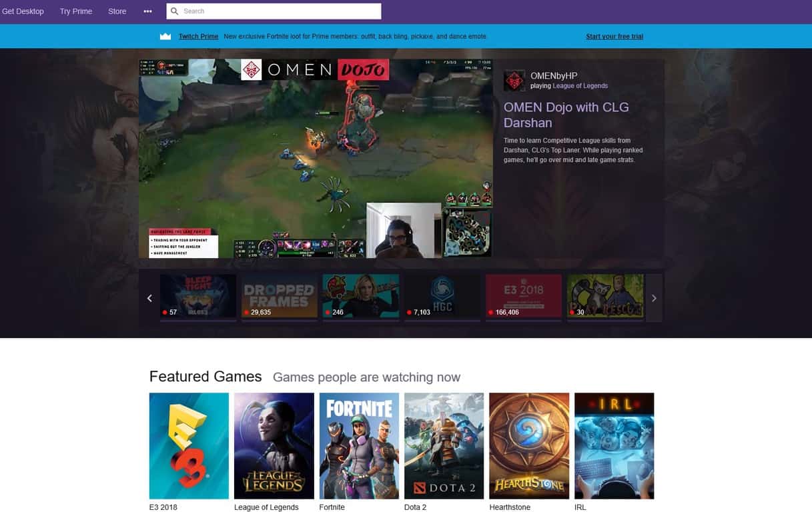
Task: Show next carousel streams with right arrow
Action: tap(654, 298)
